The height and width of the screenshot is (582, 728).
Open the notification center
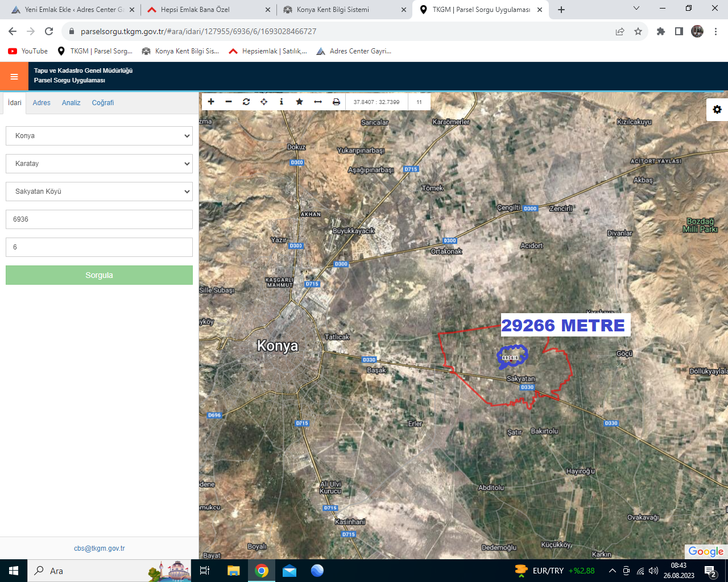tap(711, 571)
